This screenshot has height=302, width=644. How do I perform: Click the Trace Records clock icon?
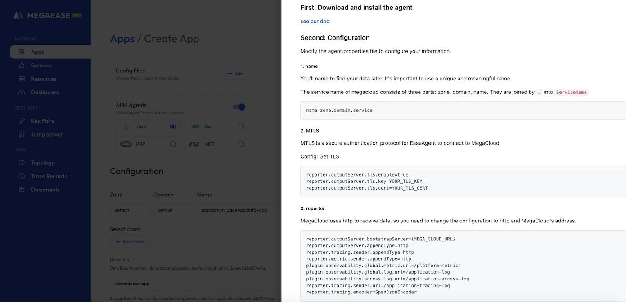click(x=22, y=176)
